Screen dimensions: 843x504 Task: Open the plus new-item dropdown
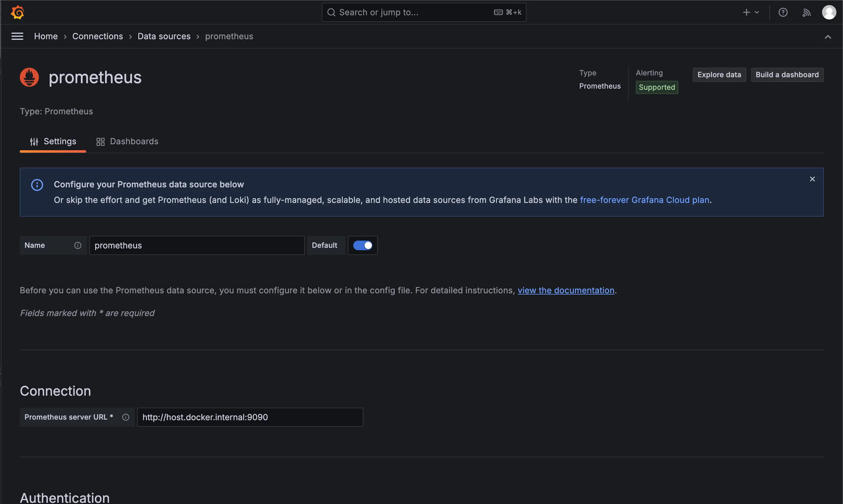750,13
